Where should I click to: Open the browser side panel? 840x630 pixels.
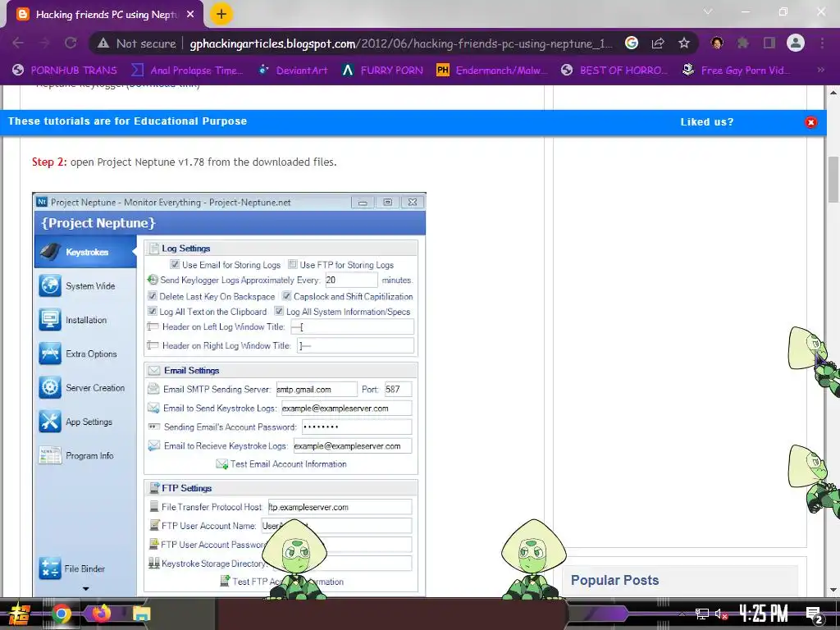769,43
